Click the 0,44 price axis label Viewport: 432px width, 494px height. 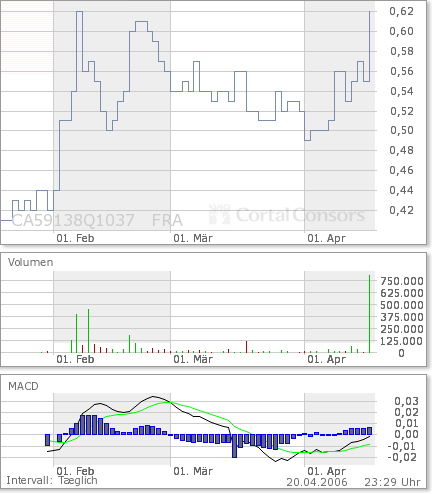tap(402, 190)
